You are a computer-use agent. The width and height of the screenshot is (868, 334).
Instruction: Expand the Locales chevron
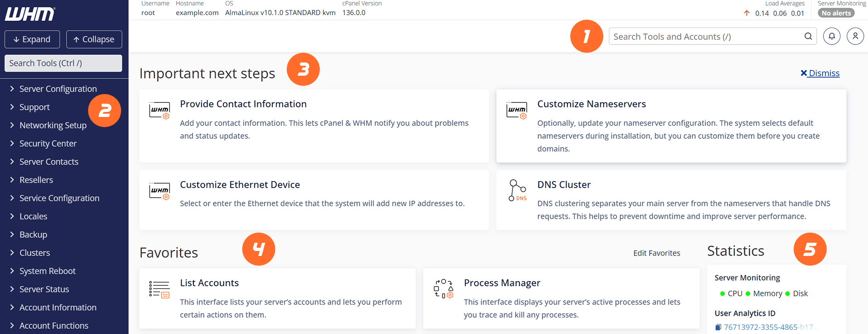(x=12, y=216)
